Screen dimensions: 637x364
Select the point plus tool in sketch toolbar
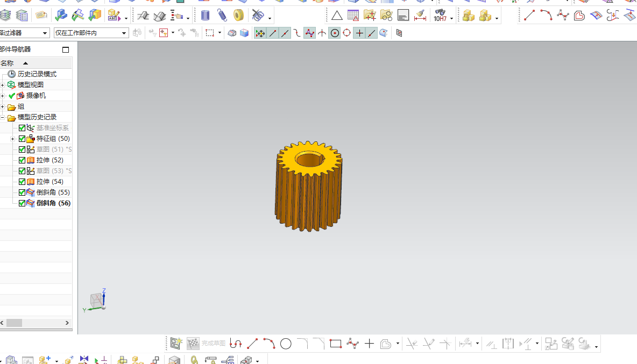[369, 344]
